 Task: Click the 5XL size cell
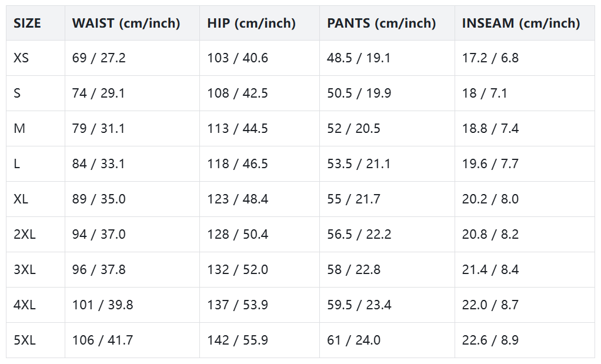click(25, 340)
